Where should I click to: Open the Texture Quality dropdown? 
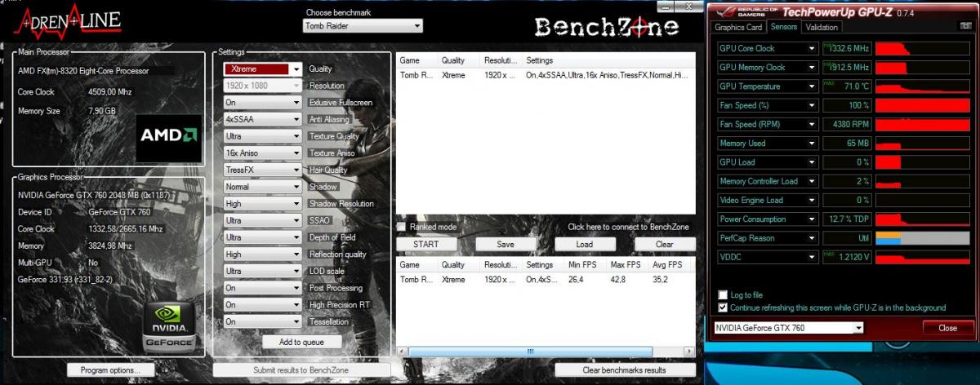263,136
